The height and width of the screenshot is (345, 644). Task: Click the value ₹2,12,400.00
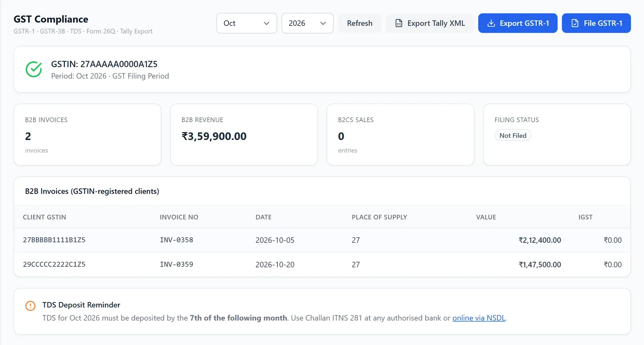point(540,240)
